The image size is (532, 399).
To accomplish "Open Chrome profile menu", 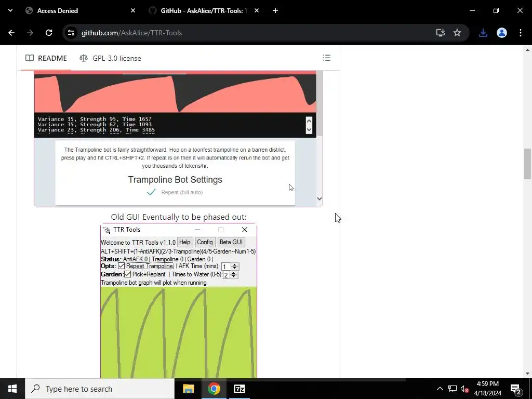I will (502, 33).
